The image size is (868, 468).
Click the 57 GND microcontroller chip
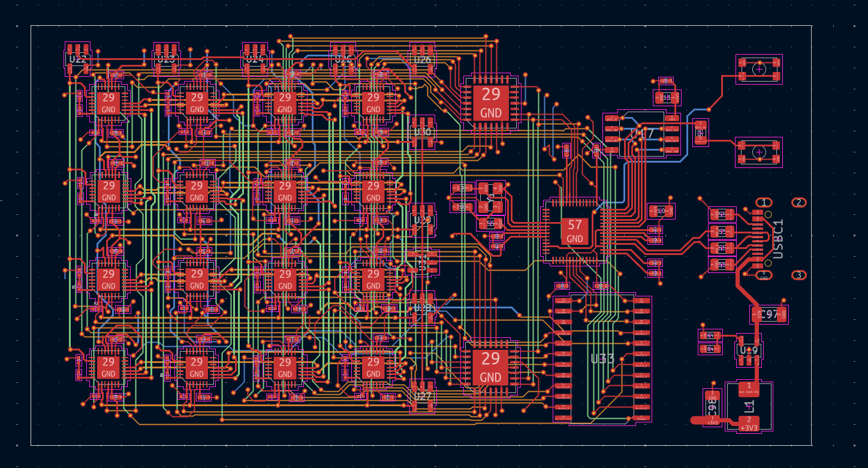point(574,229)
